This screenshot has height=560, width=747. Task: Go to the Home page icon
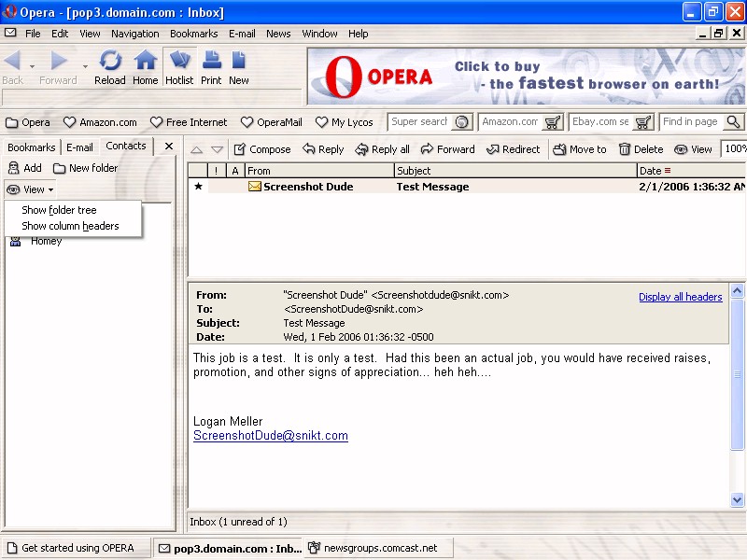click(x=146, y=61)
